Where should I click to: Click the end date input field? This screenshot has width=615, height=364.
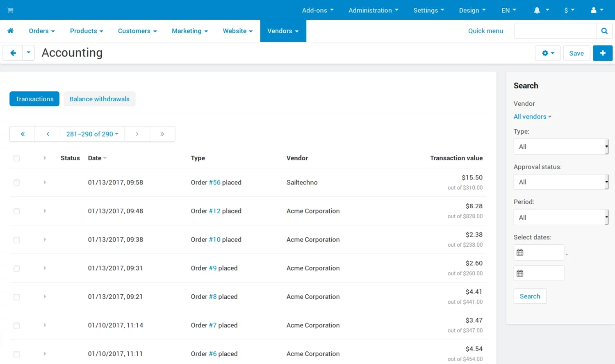539,273
